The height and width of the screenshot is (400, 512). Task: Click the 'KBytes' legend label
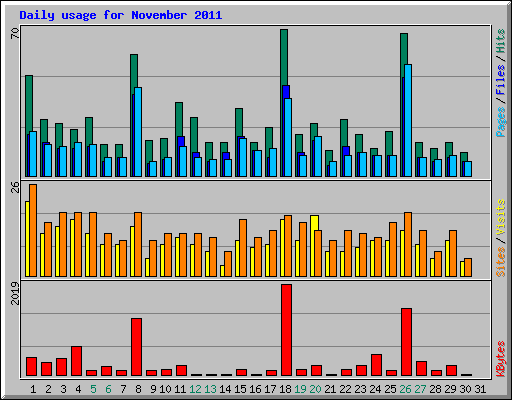click(501, 359)
